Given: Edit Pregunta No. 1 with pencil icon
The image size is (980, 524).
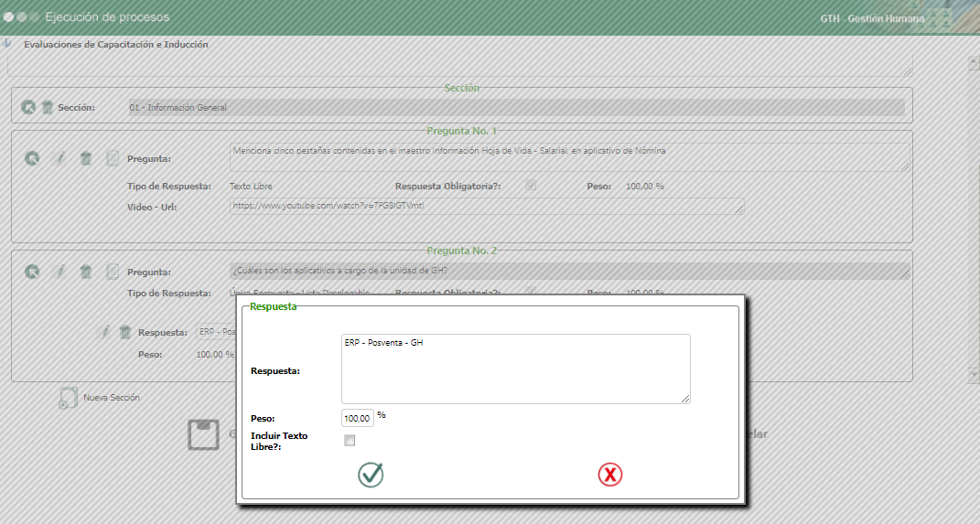Looking at the screenshot, I should pyautogui.click(x=60, y=158).
